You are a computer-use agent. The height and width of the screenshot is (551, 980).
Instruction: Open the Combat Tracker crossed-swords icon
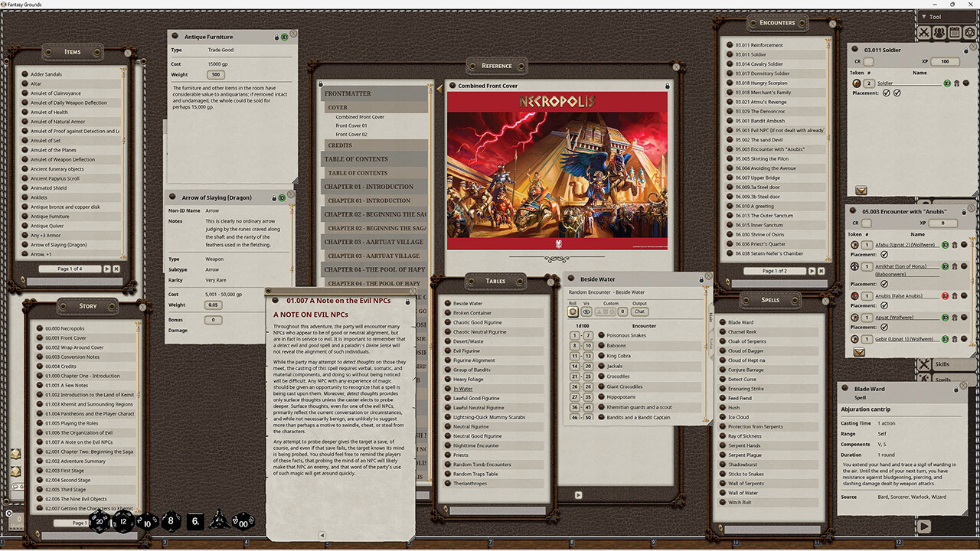click(924, 32)
